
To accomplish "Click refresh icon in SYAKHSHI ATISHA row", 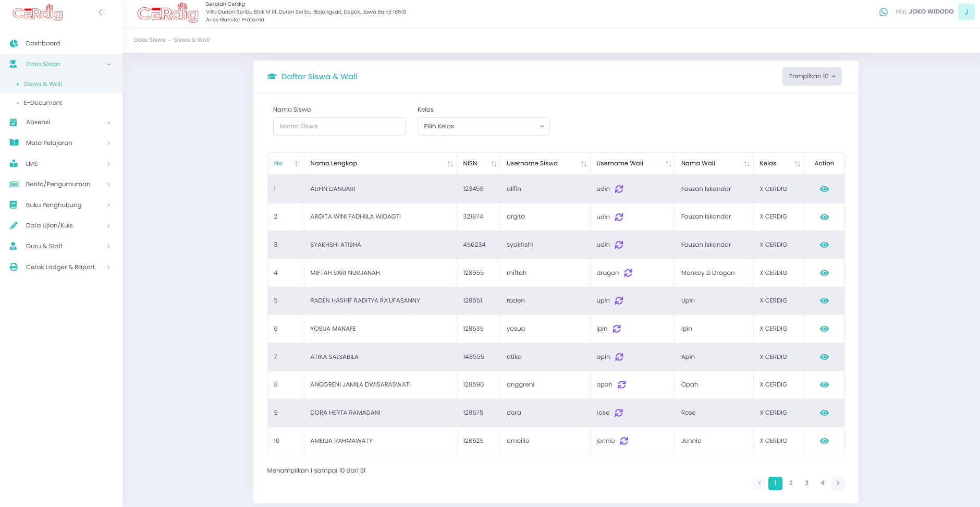I will [x=619, y=245].
